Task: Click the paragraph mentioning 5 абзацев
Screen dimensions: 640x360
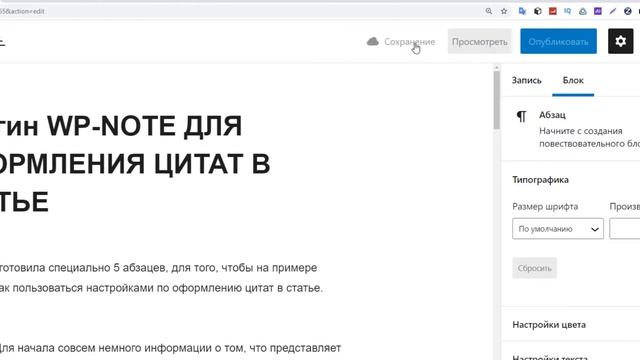Action: pos(161,278)
